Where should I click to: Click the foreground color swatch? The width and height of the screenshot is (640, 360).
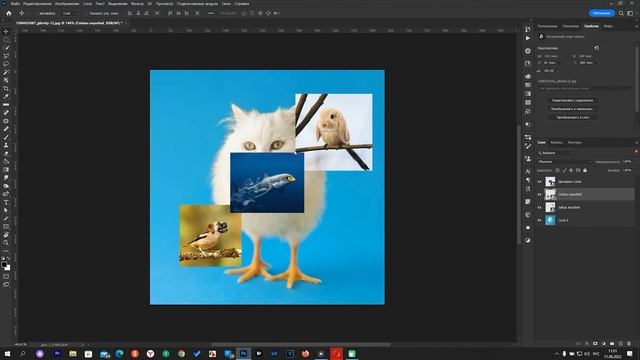pos(4,264)
